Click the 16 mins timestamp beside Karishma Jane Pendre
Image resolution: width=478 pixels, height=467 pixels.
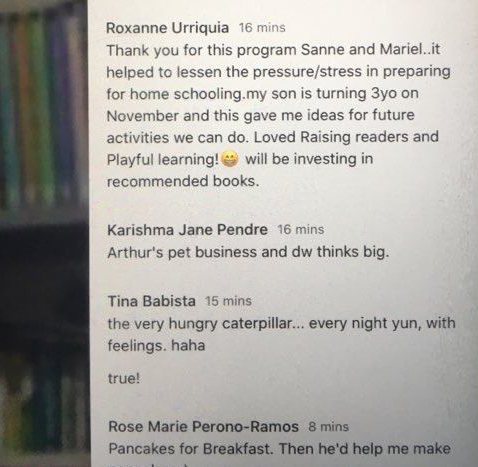[x=301, y=230]
